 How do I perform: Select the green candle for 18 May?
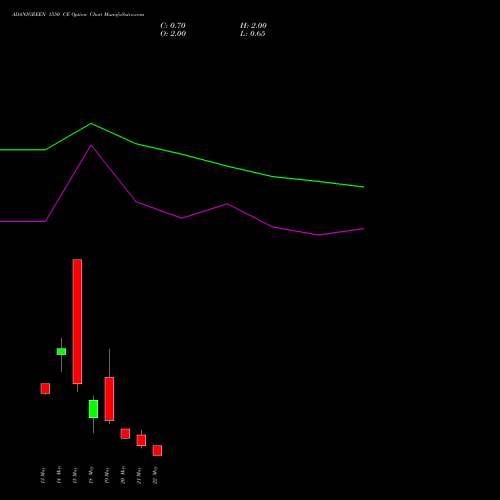tap(93, 409)
